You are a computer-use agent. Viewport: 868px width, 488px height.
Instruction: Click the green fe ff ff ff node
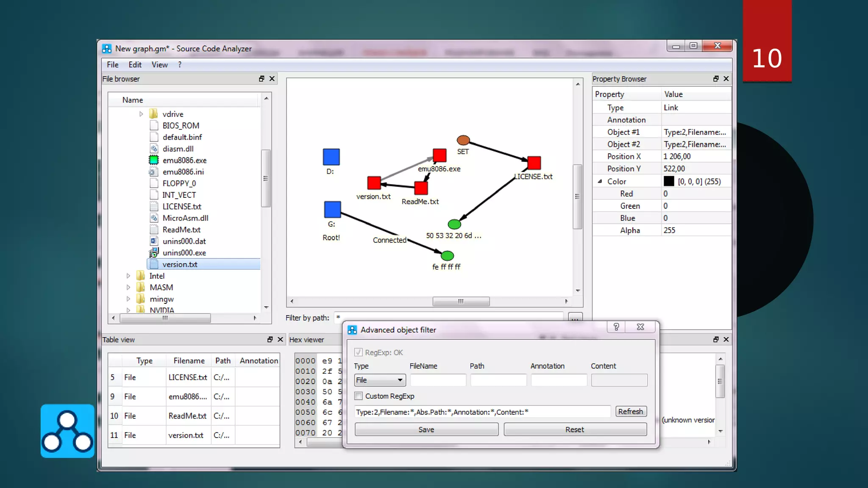click(x=447, y=256)
